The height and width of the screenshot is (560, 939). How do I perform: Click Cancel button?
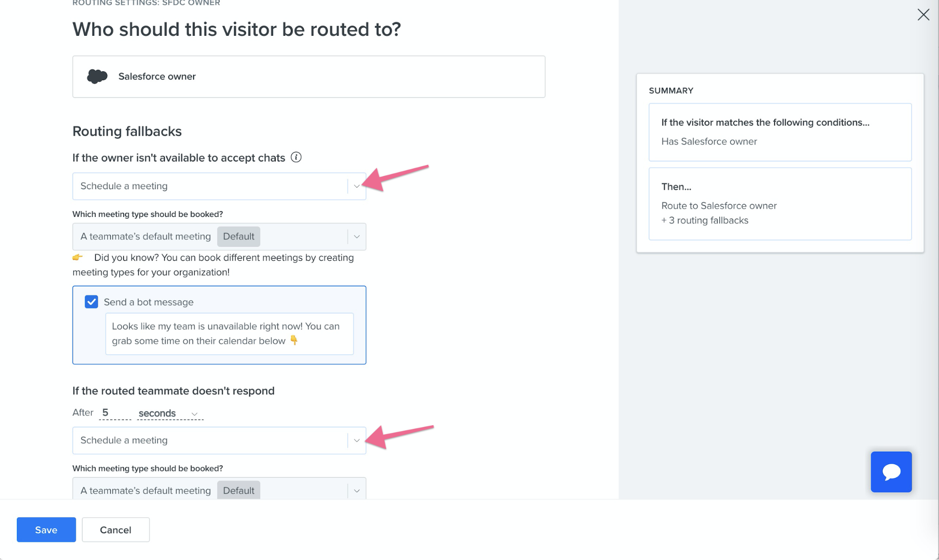(116, 529)
